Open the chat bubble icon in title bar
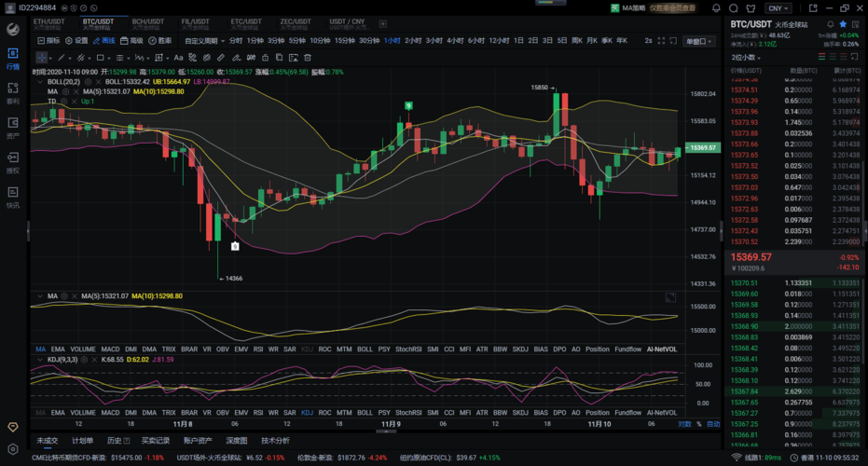868x466 pixels. point(734,8)
